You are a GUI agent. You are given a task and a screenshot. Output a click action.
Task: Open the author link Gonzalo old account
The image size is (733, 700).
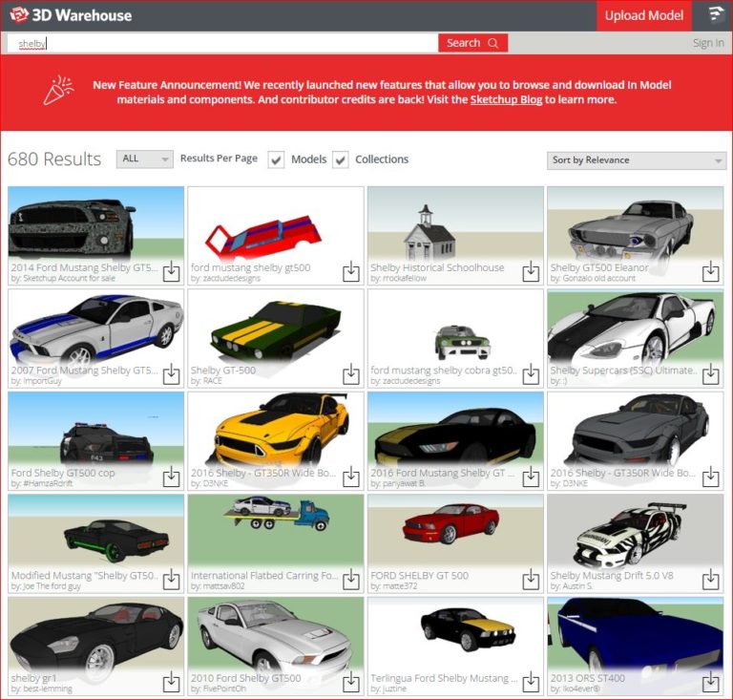click(x=598, y=278)
